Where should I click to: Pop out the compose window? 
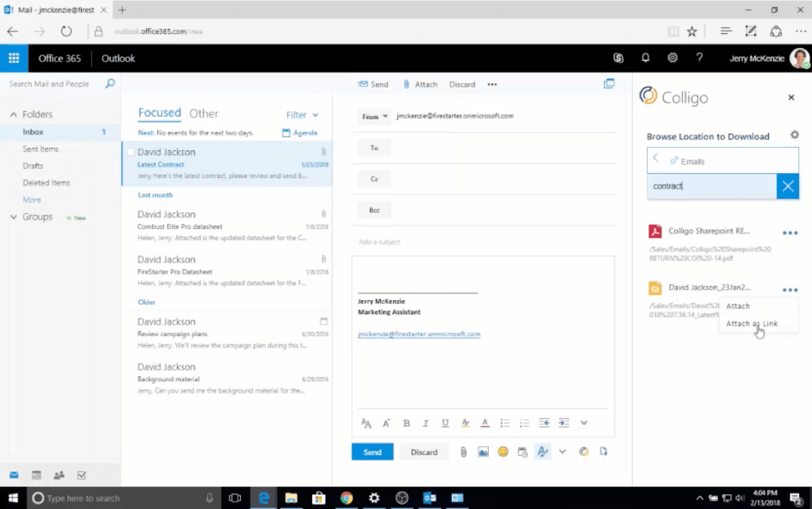[609, 84]
